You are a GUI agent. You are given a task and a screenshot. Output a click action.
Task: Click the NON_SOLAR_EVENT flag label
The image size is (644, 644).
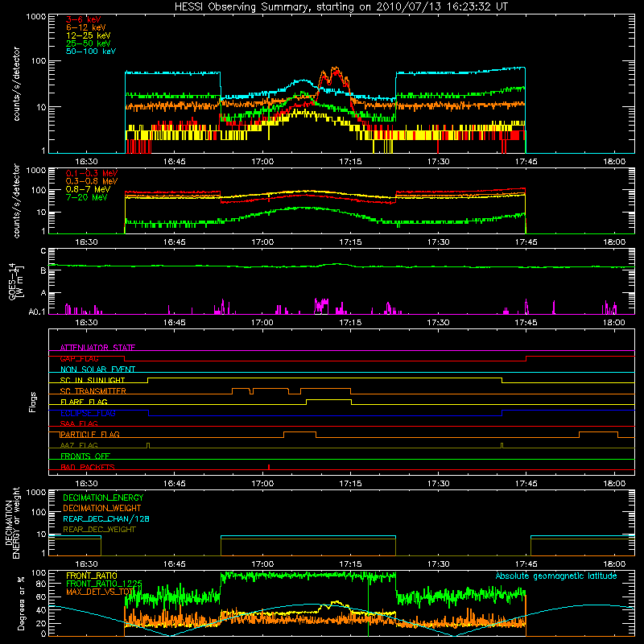click(x=97, y=369)
